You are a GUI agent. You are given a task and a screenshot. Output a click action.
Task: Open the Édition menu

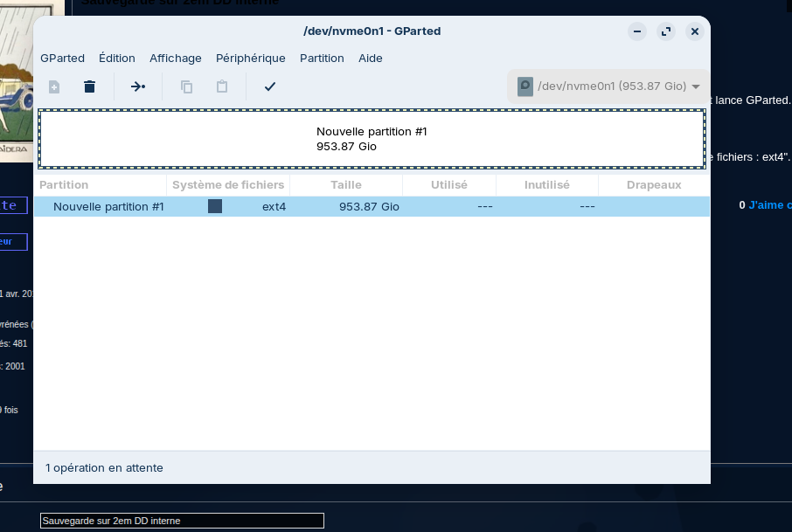pos(117,59)
